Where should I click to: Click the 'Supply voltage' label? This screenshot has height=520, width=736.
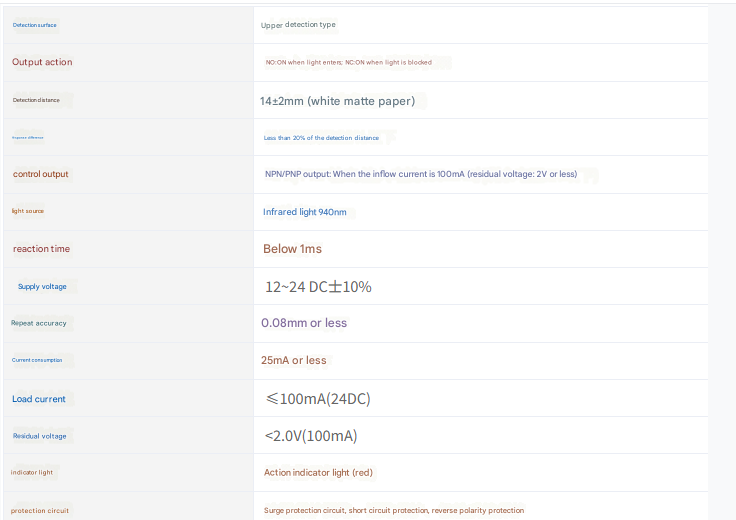42,287
